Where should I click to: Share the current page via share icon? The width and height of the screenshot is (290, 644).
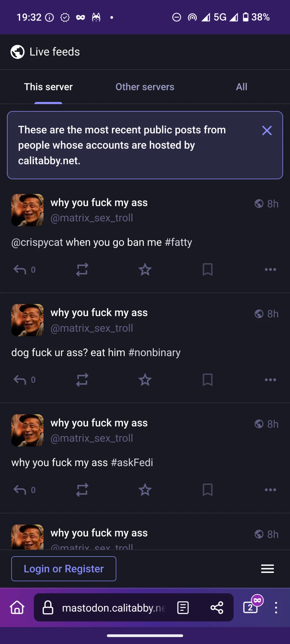point(217,608)
